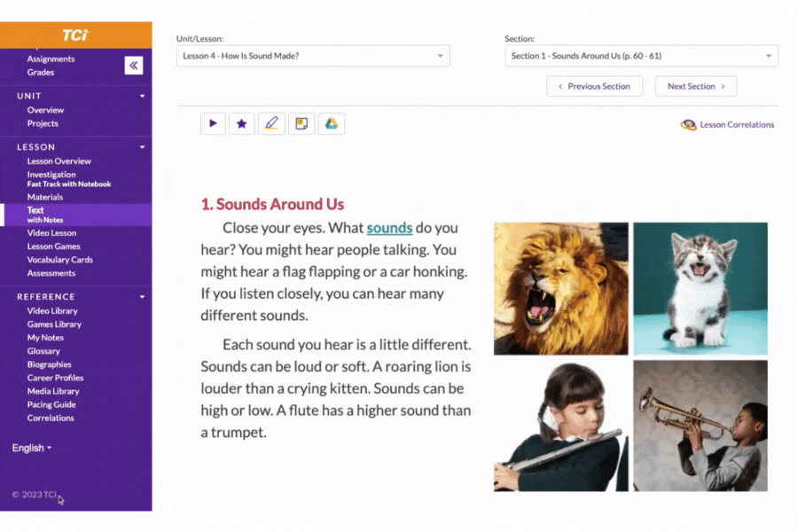798x532 pixels.
Task: Click the boy playing trumpet image
Action: [700, 426]
